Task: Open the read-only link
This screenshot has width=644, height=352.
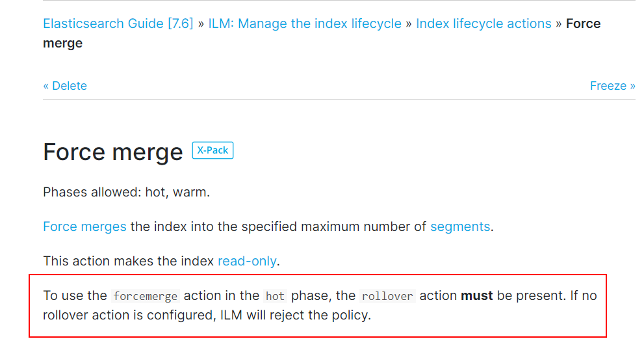Action: [x=247, y=261]
